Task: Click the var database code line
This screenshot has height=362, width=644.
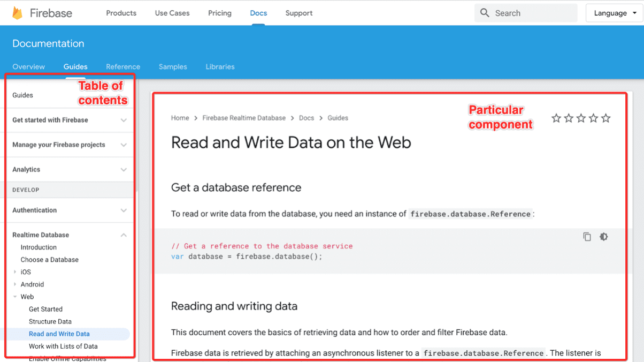Action: click(x=247, y=257)
